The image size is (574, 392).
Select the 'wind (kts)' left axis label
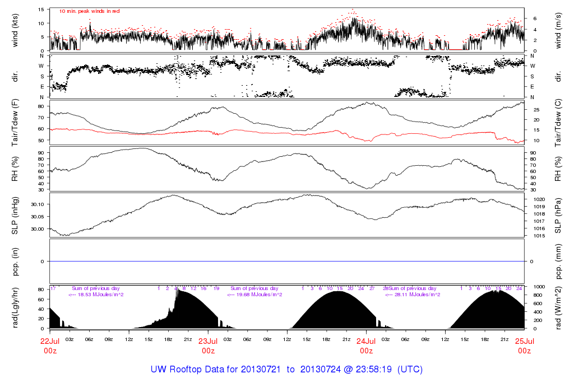point(15,30)
